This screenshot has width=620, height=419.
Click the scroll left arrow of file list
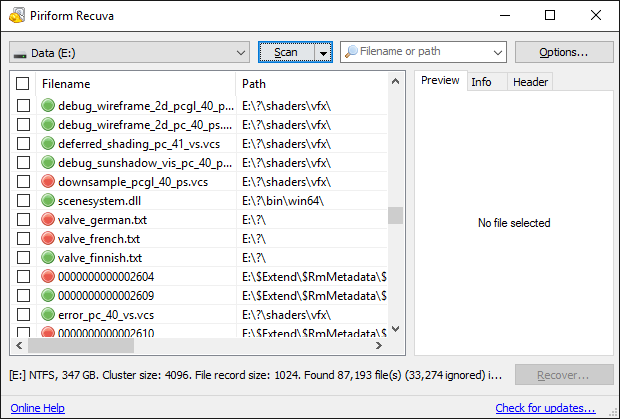tap(19, 345)
